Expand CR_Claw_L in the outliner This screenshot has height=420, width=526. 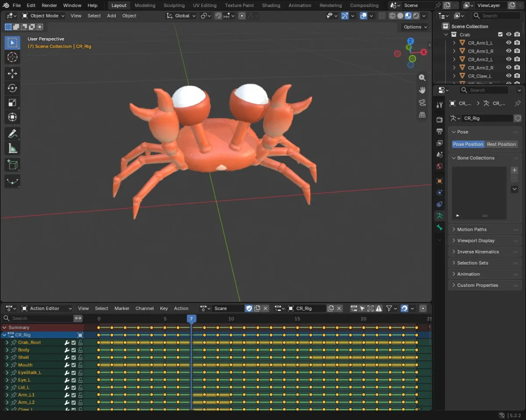(x=454, y=76)
